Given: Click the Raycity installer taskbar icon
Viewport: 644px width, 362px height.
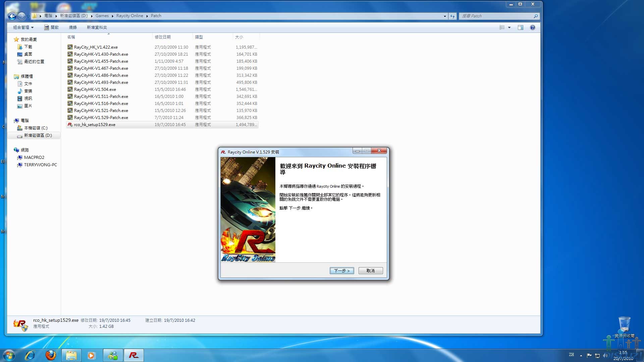Looking at the screenshot, I should 133,355.
